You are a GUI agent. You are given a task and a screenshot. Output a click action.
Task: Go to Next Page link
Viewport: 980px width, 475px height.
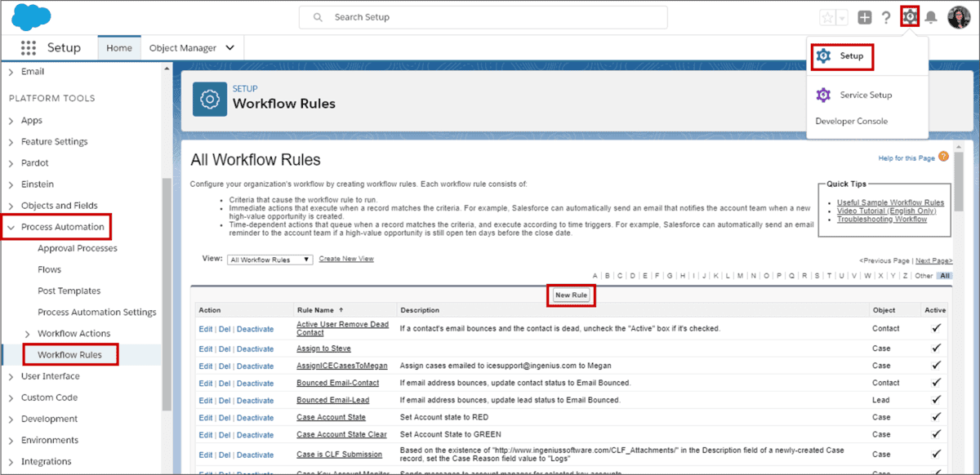coord(934,260)
